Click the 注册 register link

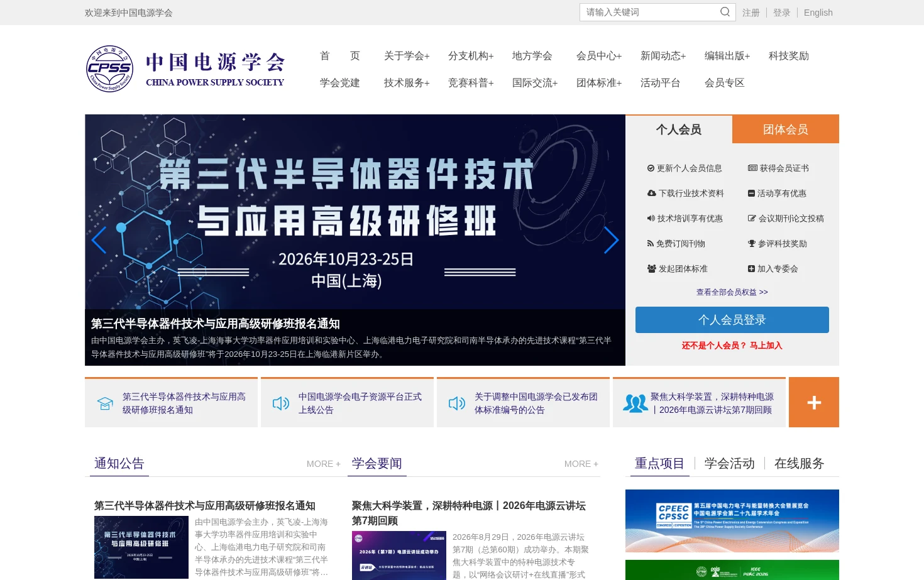point(751,13)
